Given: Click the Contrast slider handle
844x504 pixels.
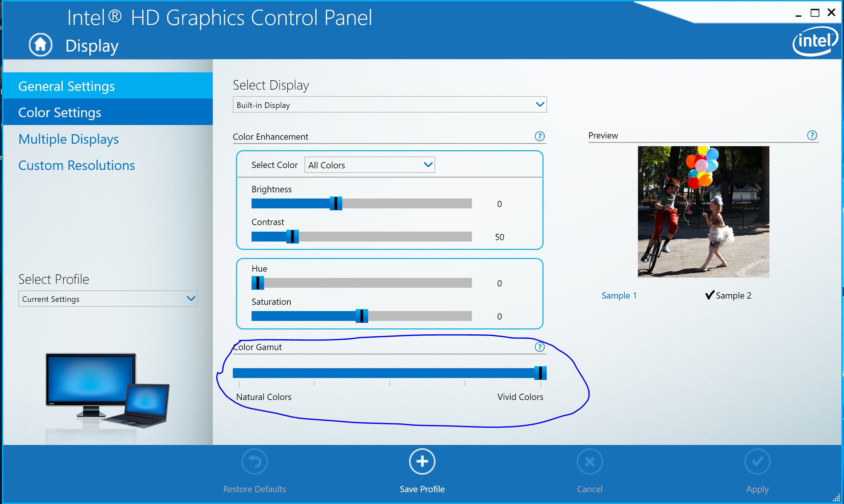Looking at the screenshot, I should pos(292,236).
